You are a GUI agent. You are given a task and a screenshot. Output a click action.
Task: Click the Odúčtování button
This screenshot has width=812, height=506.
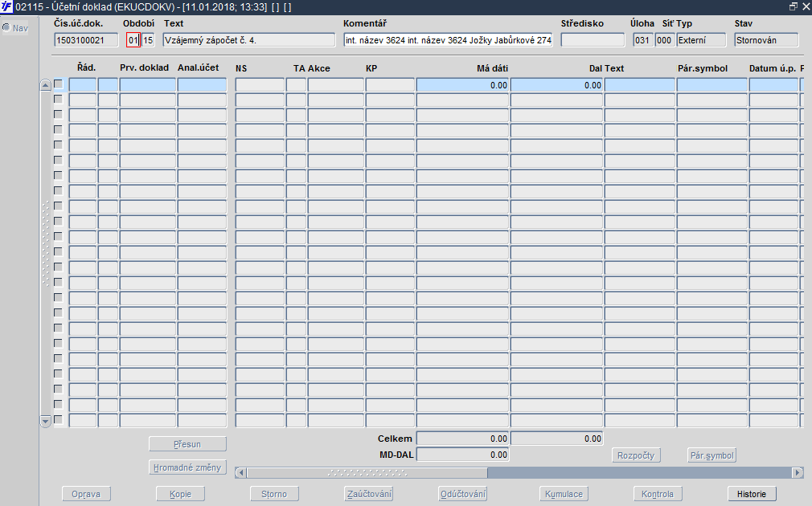pos(463,494)
